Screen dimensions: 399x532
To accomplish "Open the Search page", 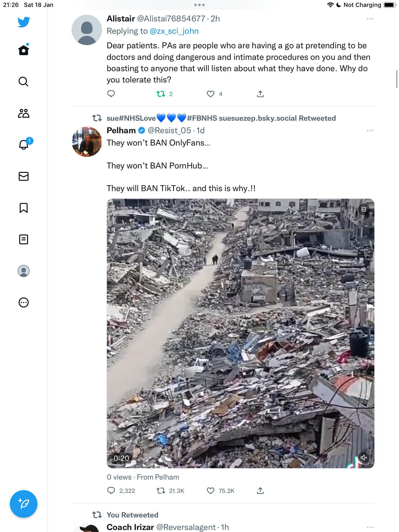I will coord(24,82).
